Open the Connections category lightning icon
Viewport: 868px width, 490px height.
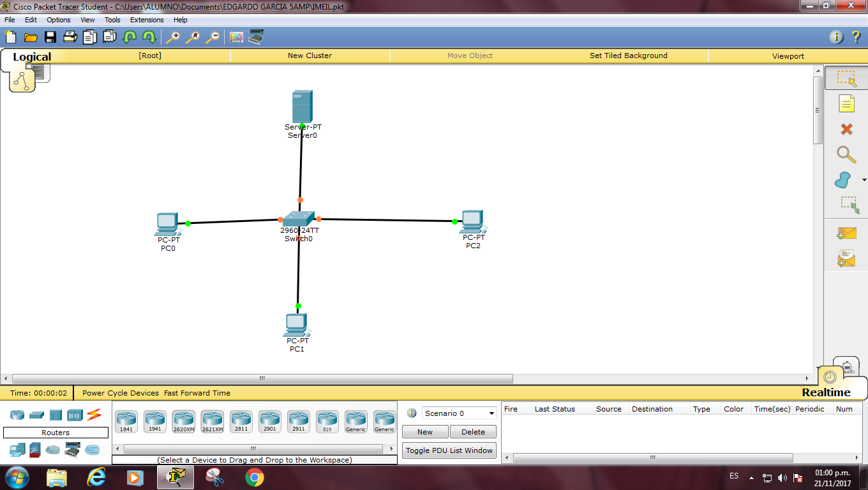pyautogui.click(x=94, y=415)
